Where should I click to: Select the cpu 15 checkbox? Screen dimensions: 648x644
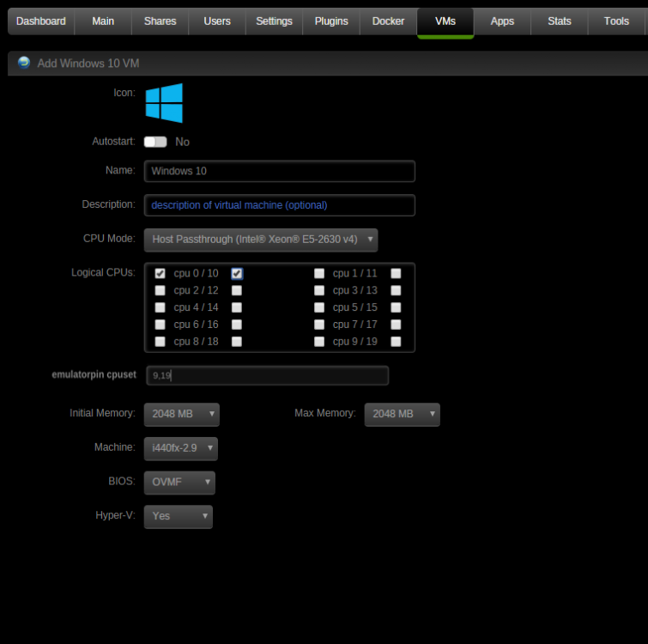pos(396,307)
